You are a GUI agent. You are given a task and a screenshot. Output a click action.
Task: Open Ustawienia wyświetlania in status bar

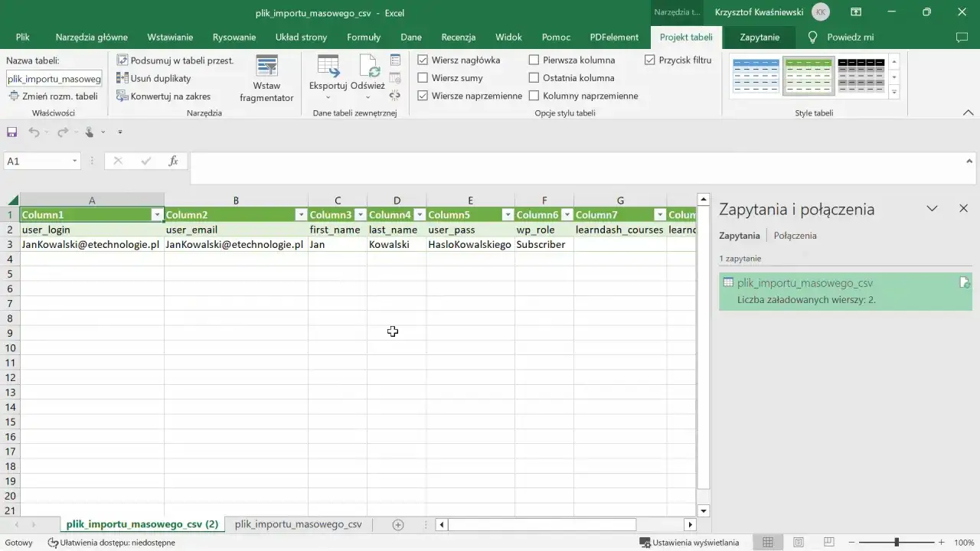[690, 543]
